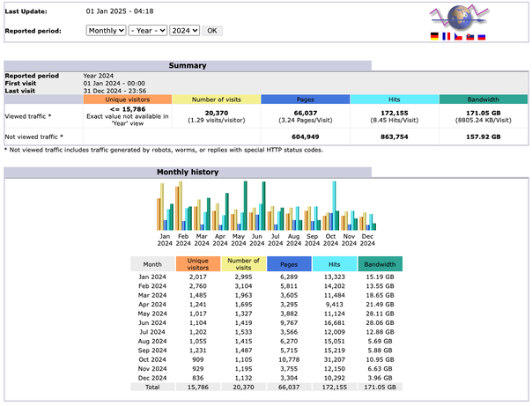Click the First visit value '01 Jan 2024 - 00:00'
The width and height of the screenshot is (532, 406).
pos(114,83)
